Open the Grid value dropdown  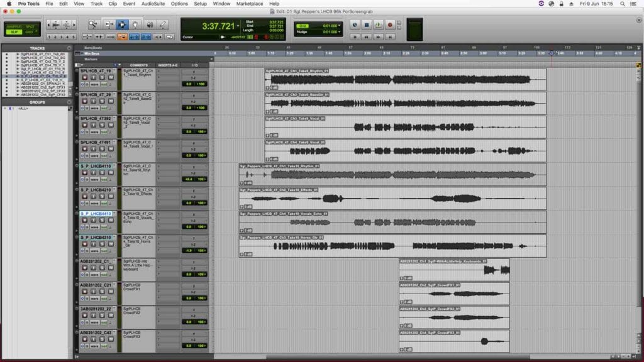[339, 26]
